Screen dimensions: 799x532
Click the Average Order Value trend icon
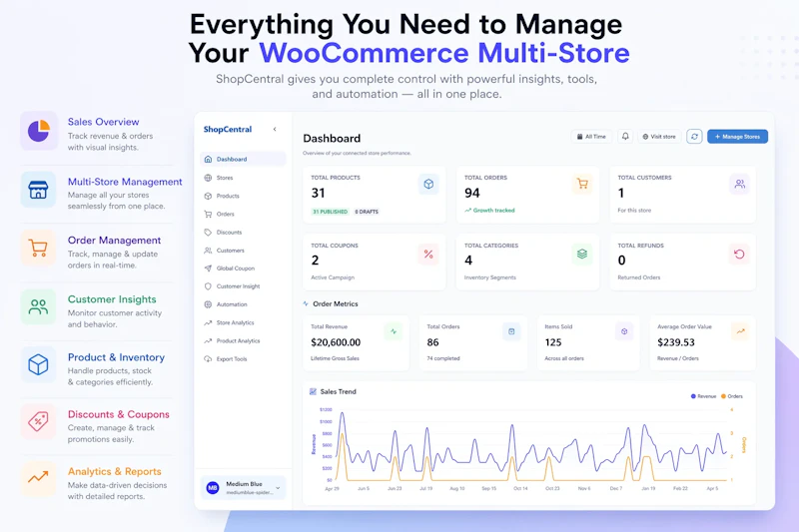coord(740,331)
